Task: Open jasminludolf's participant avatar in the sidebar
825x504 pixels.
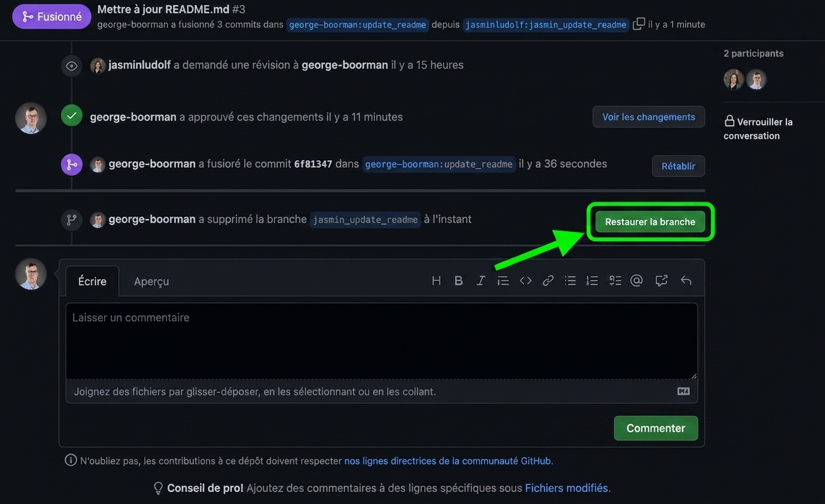Action: point(734,79)
